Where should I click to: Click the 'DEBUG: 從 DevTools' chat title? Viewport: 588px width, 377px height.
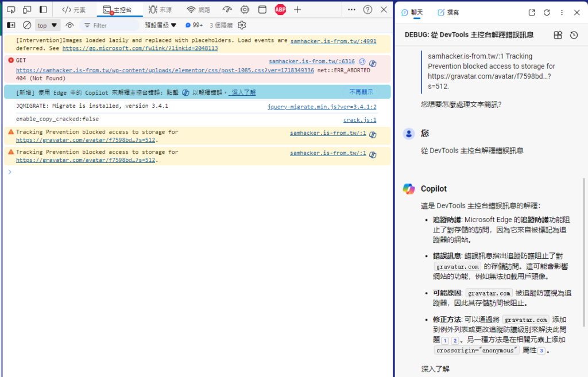click(469, 35)
